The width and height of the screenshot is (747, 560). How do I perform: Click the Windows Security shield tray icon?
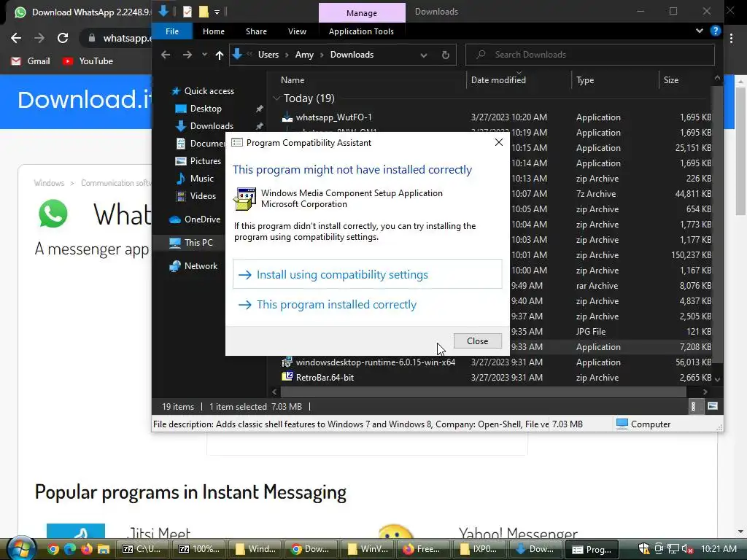pyautogui.click(x=643, y=549)
